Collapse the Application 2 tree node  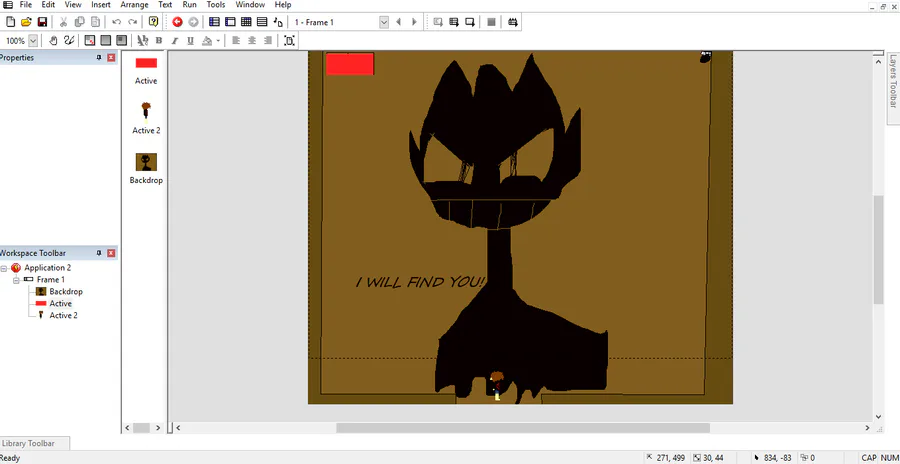click(x=4, y=268)
